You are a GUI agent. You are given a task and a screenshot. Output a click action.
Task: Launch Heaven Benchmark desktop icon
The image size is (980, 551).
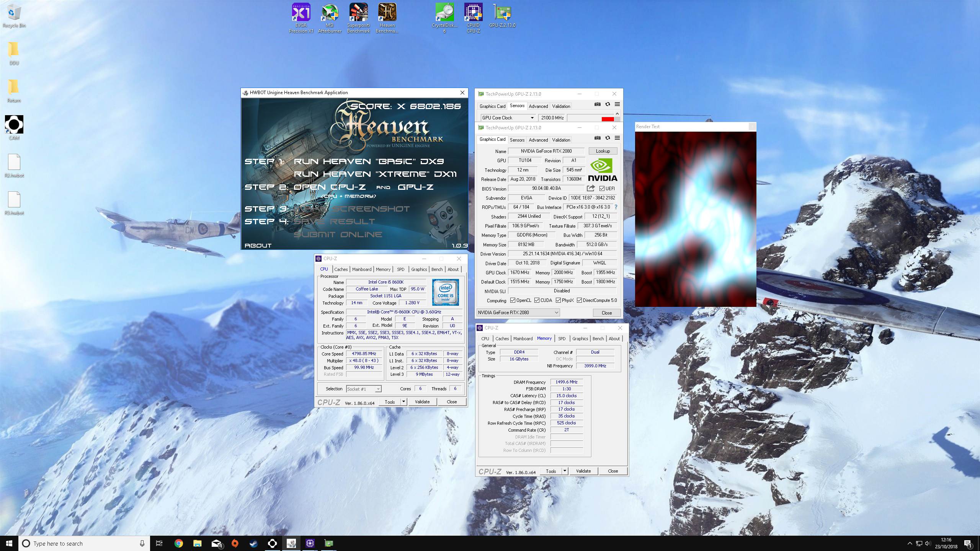387,18
